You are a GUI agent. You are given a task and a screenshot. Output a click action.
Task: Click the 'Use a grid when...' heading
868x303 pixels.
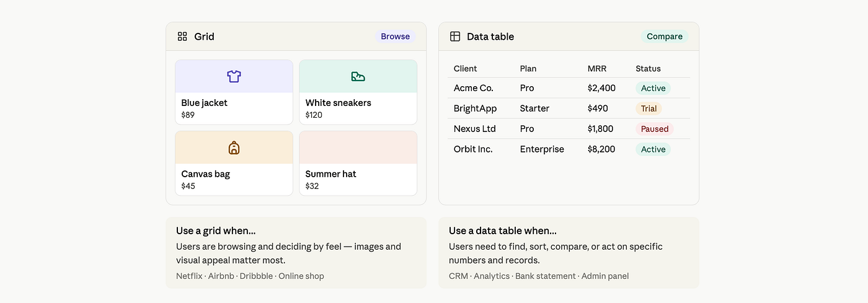(216, 231)
